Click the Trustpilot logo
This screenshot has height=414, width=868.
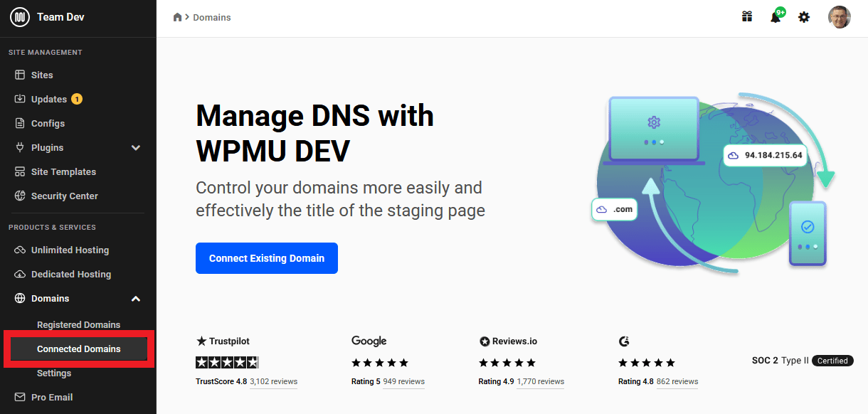coord(223,341)
